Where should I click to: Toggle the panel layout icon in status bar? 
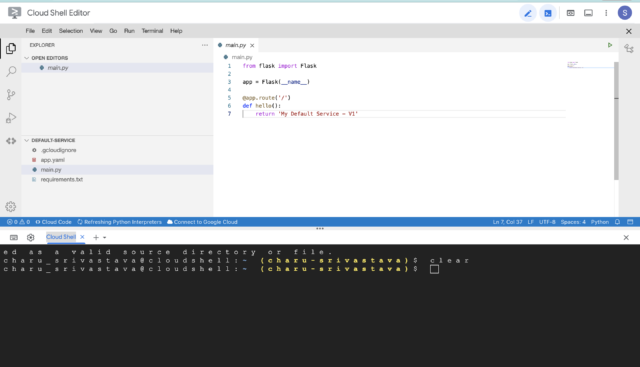click(630, 222)
